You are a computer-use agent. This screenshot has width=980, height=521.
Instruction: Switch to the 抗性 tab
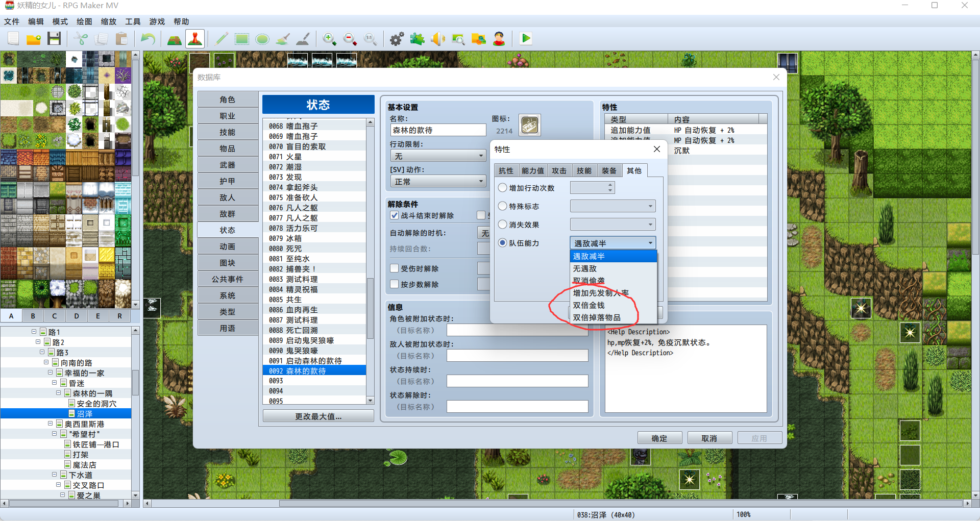pyautogui.click(x=506, y=171)
